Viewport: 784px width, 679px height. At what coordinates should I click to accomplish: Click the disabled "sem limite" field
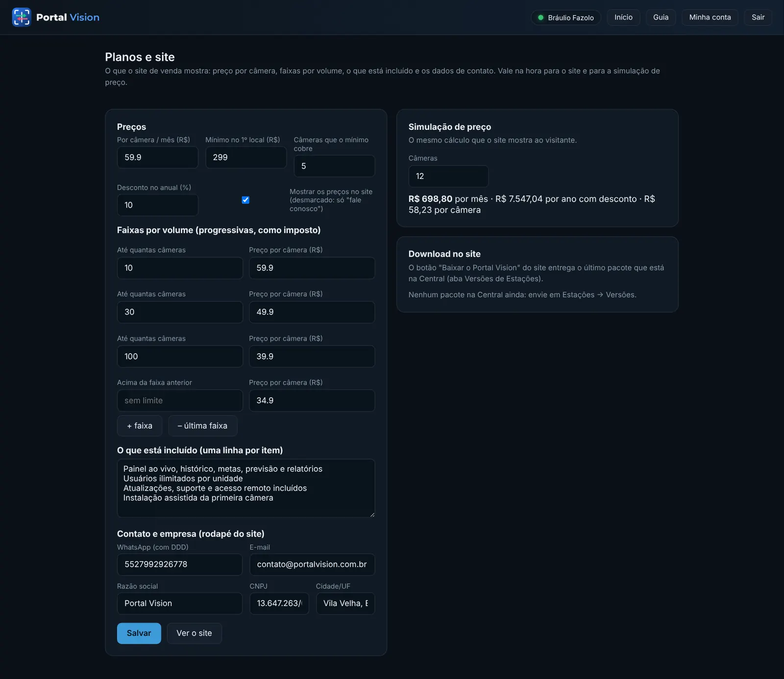pos(180,401)
